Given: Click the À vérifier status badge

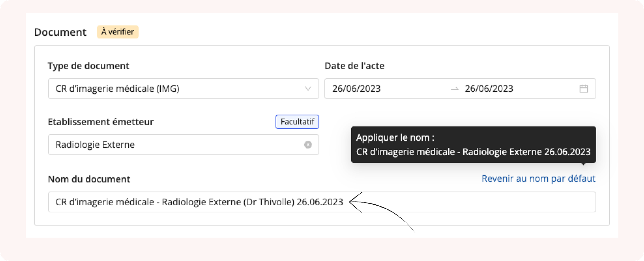Looking at the screenshot, I should (x=118, y=32).
